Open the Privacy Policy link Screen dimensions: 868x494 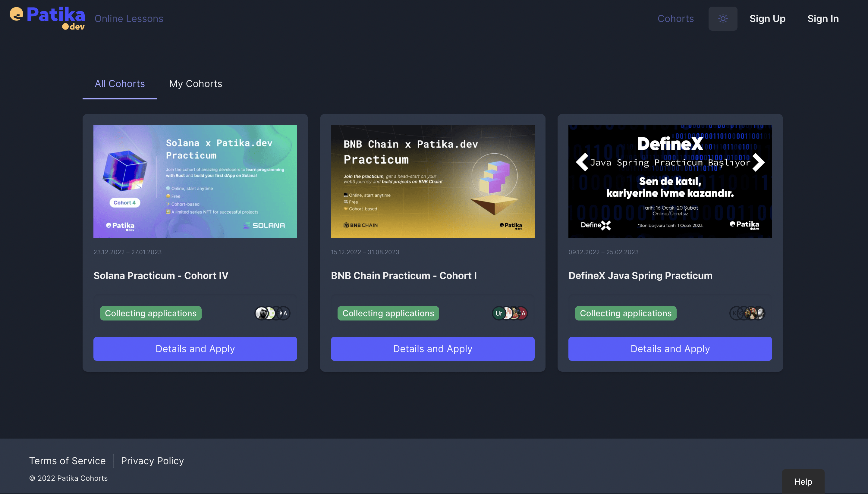coord(152,460)
